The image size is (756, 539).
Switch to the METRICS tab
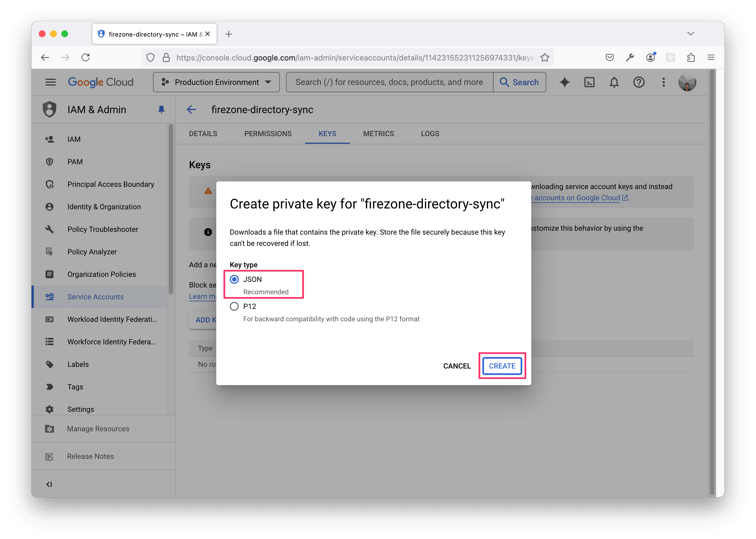(x=379, y=133)
